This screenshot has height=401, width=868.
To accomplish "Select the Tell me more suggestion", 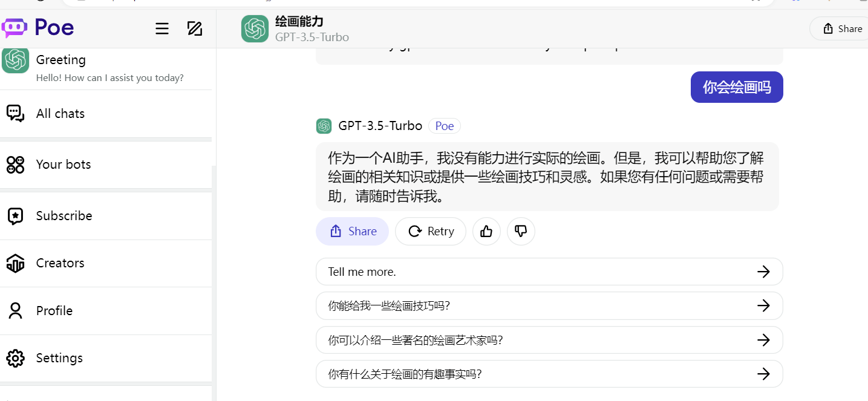I will point(549,272).
